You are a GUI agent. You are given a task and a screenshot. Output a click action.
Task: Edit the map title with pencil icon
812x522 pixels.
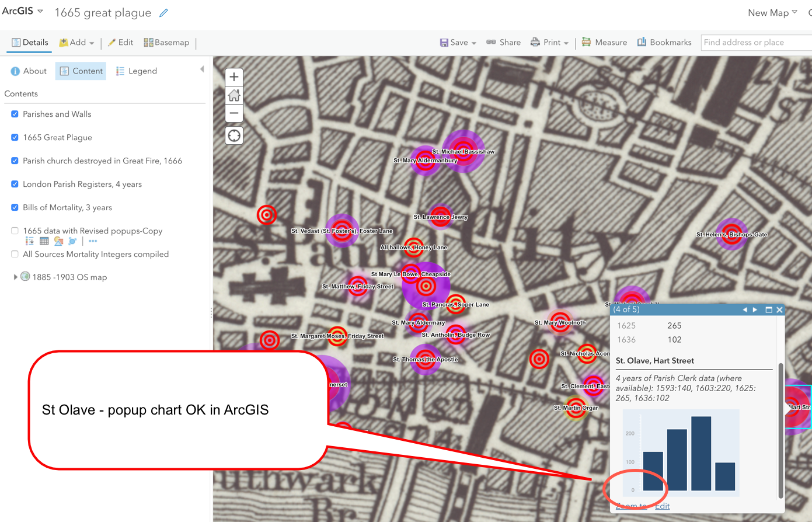(164, 13)
